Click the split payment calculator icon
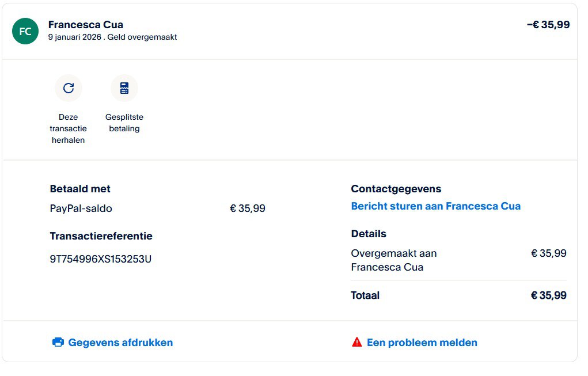The width and height of the screenshot is (588, 376). pos(124,88)
